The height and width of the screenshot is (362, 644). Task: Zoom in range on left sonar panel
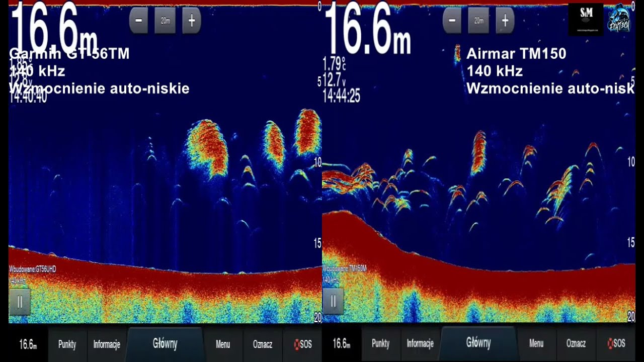tap(192, 21)
